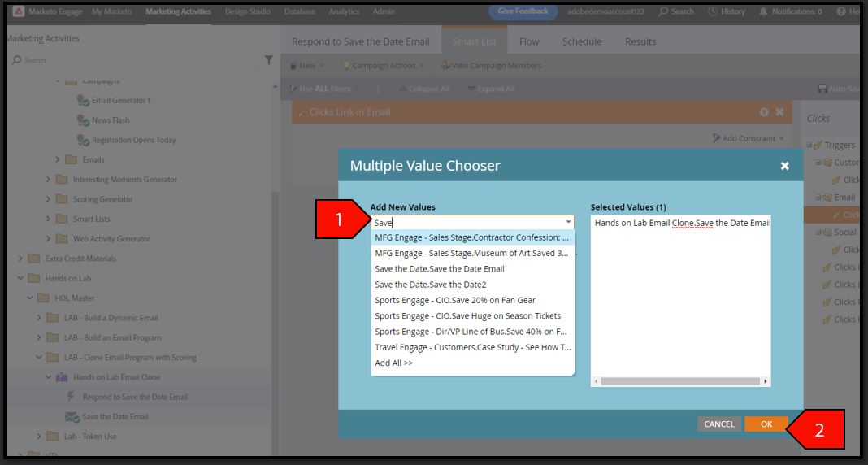The height and width of the screenshot is (465, 868).
Task: Click OK in Multiple Value Chooser
Action: 766,424
